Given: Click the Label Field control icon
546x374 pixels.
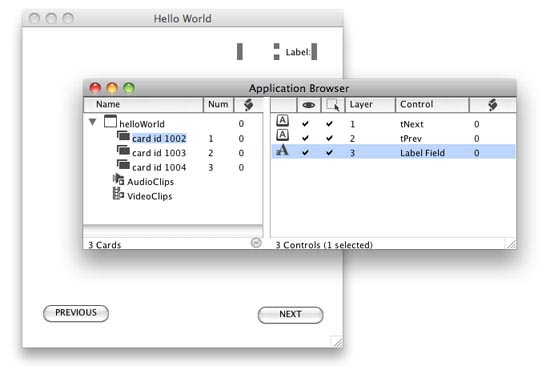Looking at the screenshot, I should pyautogui.click(x=282, y=150).
